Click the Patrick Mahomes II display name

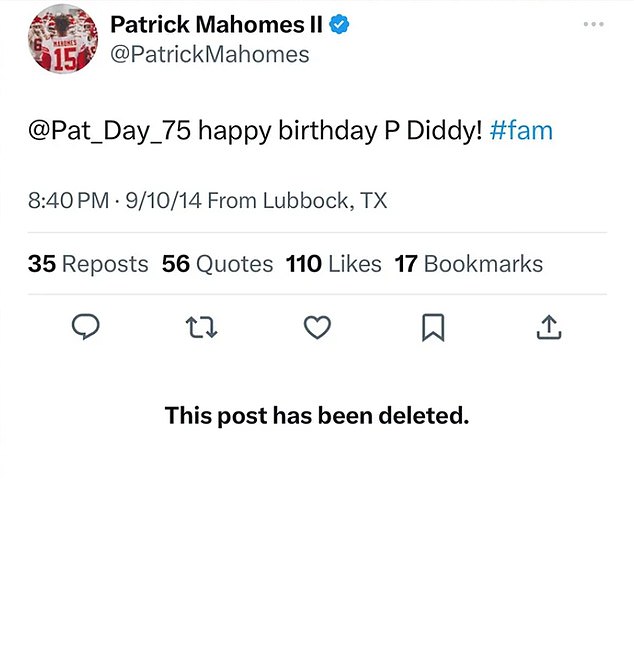tap(216, 24)
